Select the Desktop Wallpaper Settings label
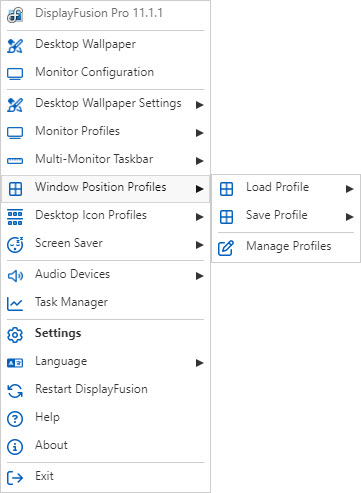Image resolution: width=361 pixels, height=493 pixels. click(108, 104)
